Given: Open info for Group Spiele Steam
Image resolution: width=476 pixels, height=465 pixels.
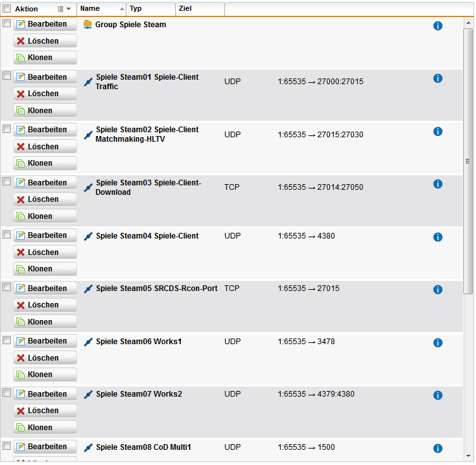Looking at the screenshot, I should coord(437,26).
